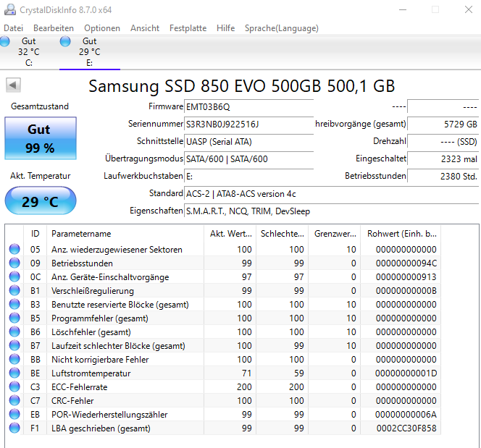Click the Grenzwer... column header
This screenshot has width=481, height=448.
click(x=335, y=234)
